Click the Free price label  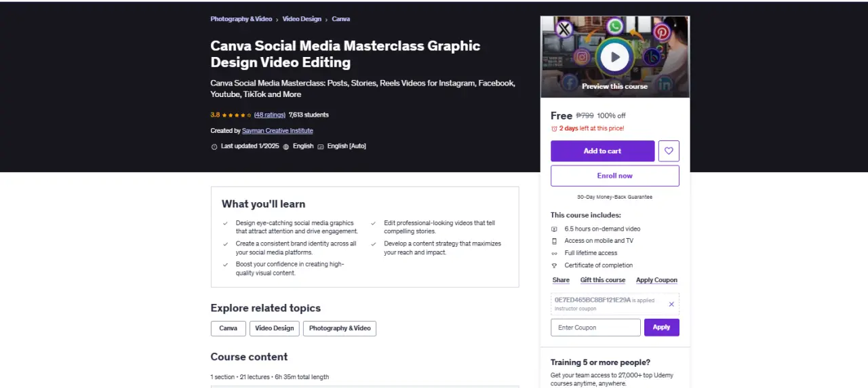click(561, 116)
